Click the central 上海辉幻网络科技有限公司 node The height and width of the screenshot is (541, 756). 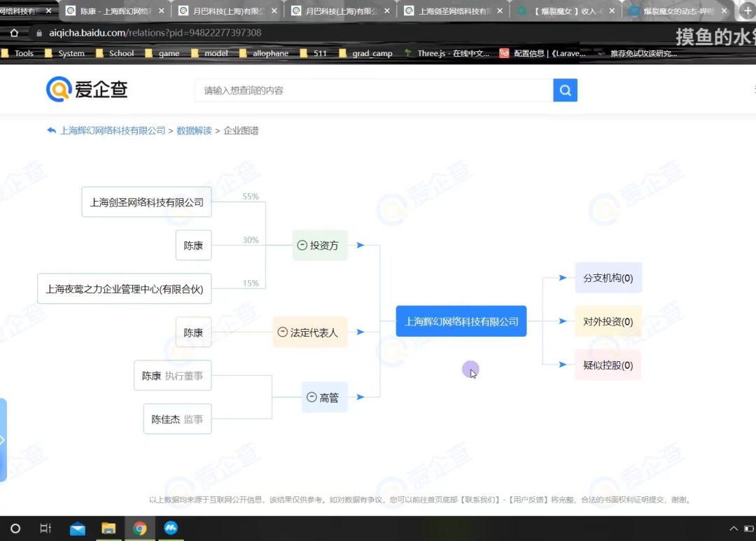click(x=461, y=321)
